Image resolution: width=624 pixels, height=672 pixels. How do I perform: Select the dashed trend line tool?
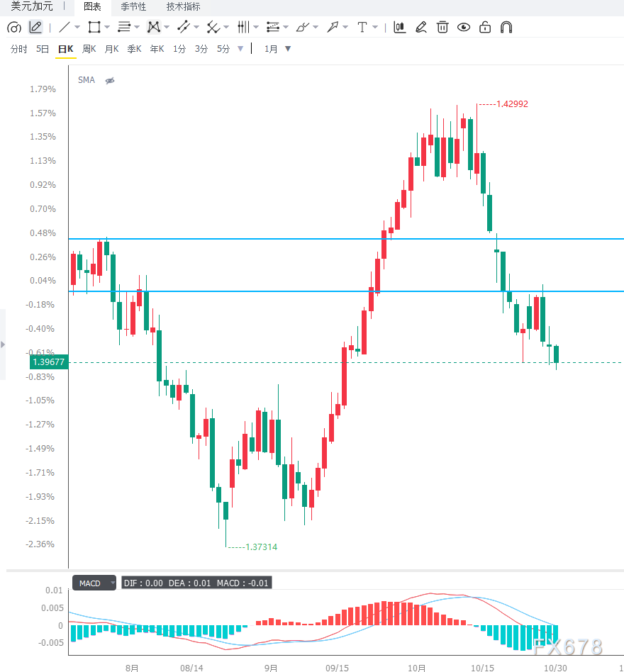click(184, 28)
